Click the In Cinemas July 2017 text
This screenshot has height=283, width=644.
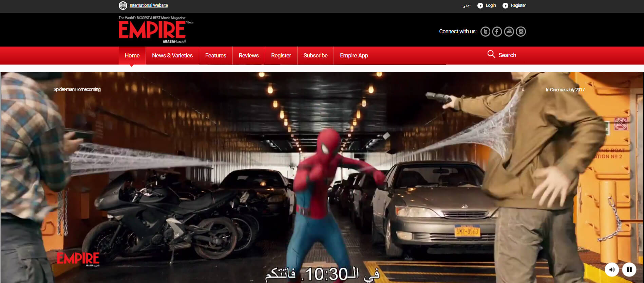click(x=565, y=90)
